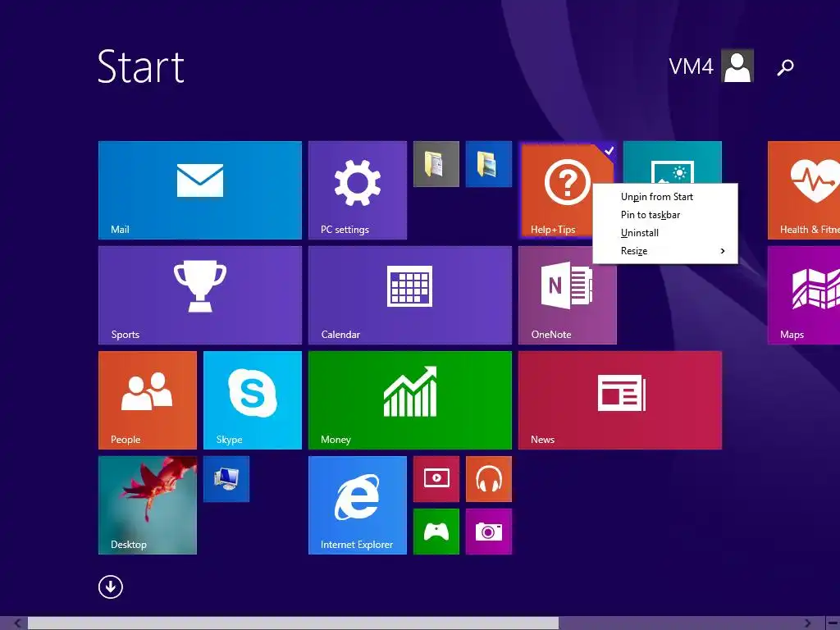Choose Pin to taskbar
Screen dimensions: 840x630
coord(664,215)
